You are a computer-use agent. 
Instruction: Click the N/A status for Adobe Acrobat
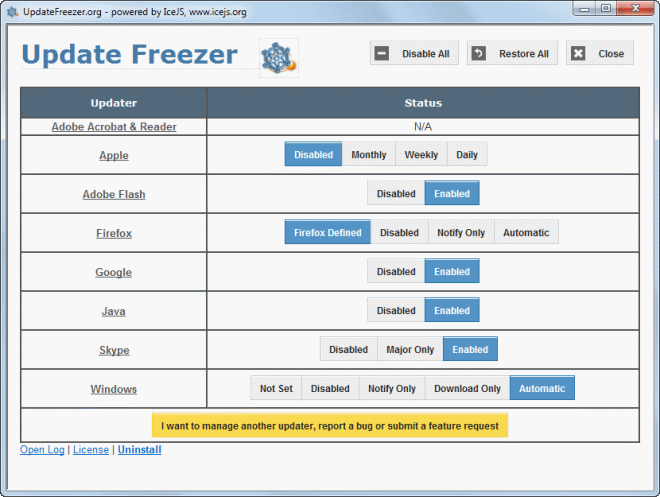tap(423, 127)
